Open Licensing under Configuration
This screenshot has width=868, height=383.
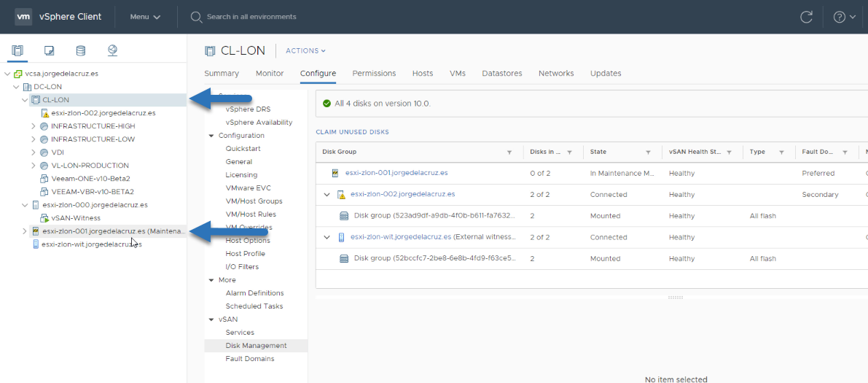click(241, 175)
